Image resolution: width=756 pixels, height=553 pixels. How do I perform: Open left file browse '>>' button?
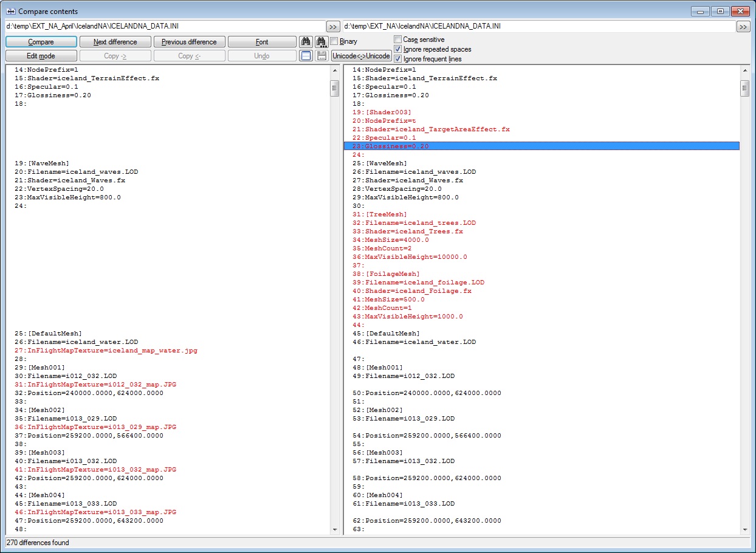pos(333,27)
